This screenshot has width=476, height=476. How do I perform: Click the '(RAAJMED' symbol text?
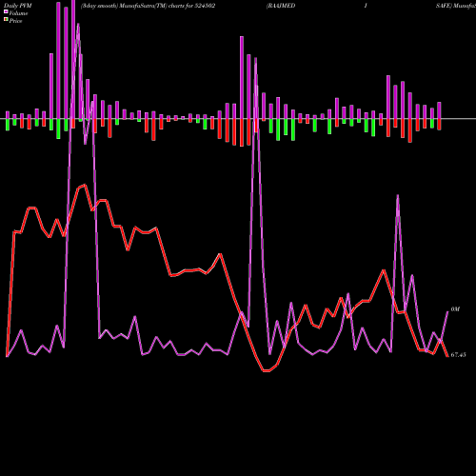coord(281,6)
